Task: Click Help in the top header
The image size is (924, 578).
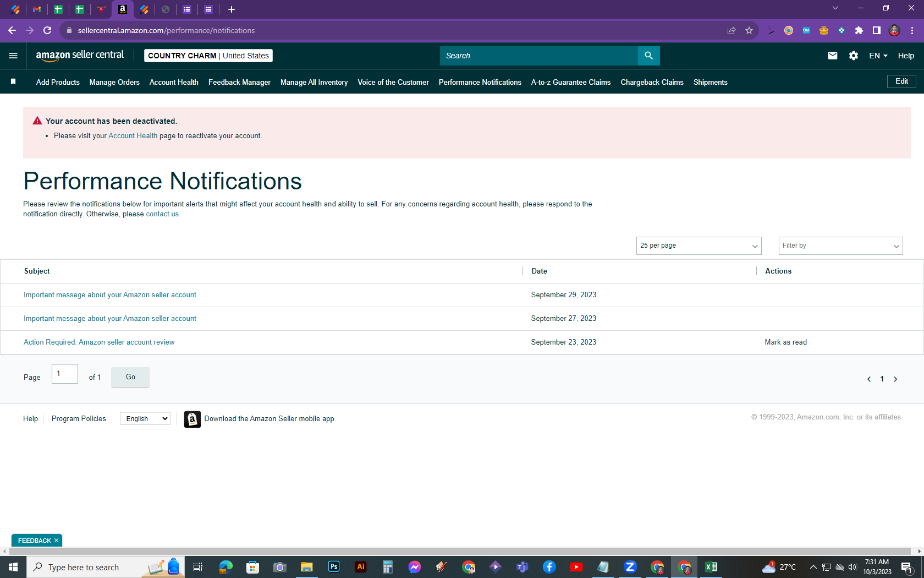Action: point(906,56)
